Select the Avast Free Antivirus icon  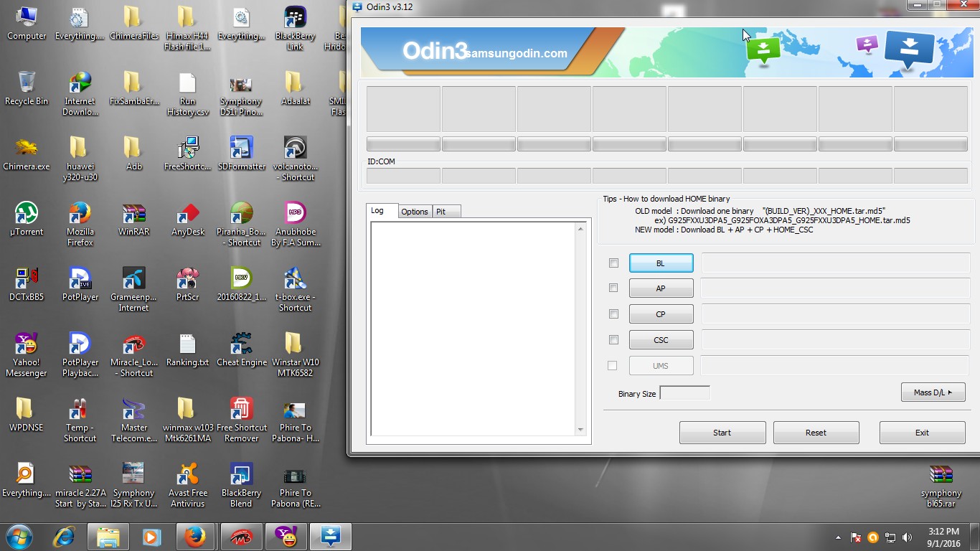(188, 484)
